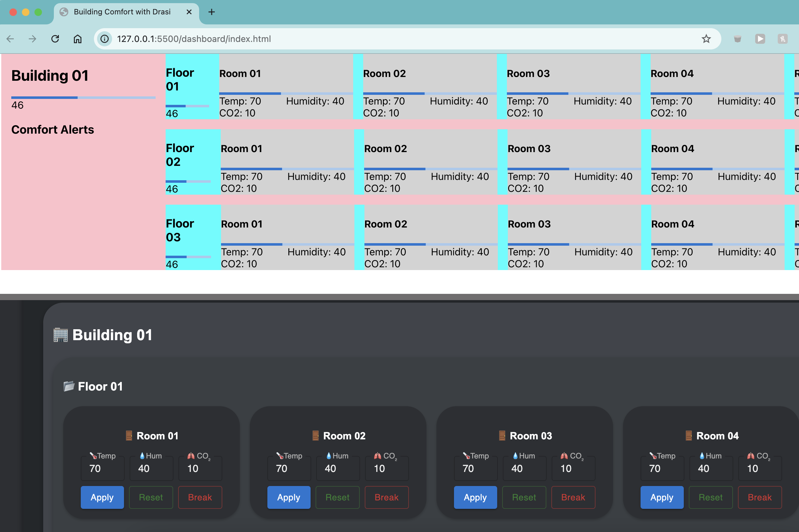Apply settings for Room 04
799x532 pixels.
pyautogui.click(x=662, y=497)
